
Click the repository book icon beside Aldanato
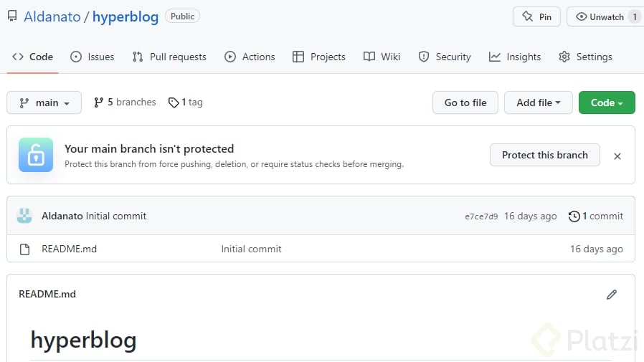12,16
